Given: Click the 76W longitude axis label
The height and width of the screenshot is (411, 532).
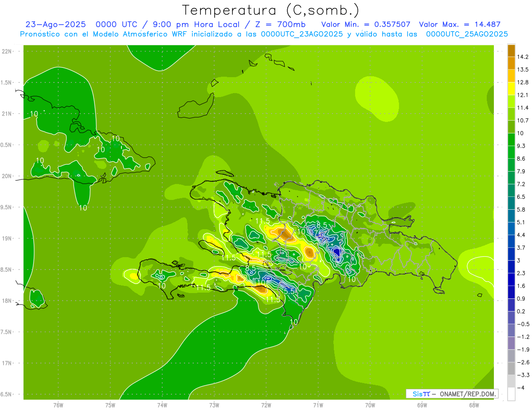Looking at the screenshot, I should pyautogui.click(x=58, y=405).
